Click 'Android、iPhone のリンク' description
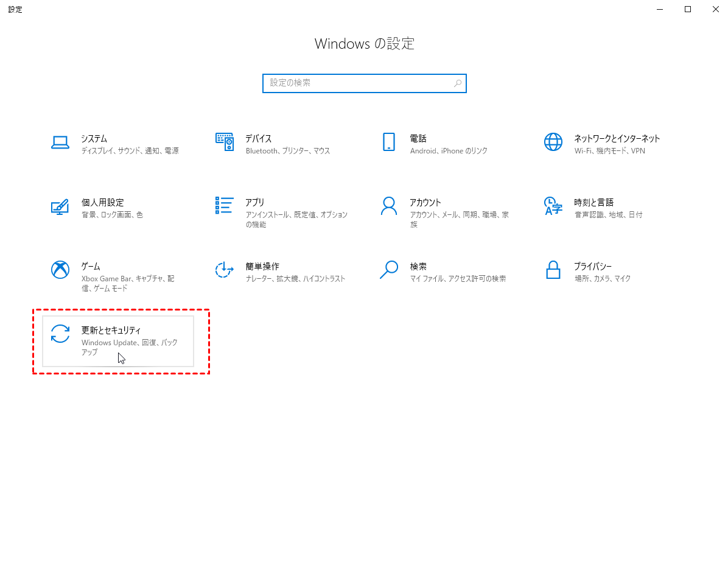The image size is (728, 565). (449, 151)
